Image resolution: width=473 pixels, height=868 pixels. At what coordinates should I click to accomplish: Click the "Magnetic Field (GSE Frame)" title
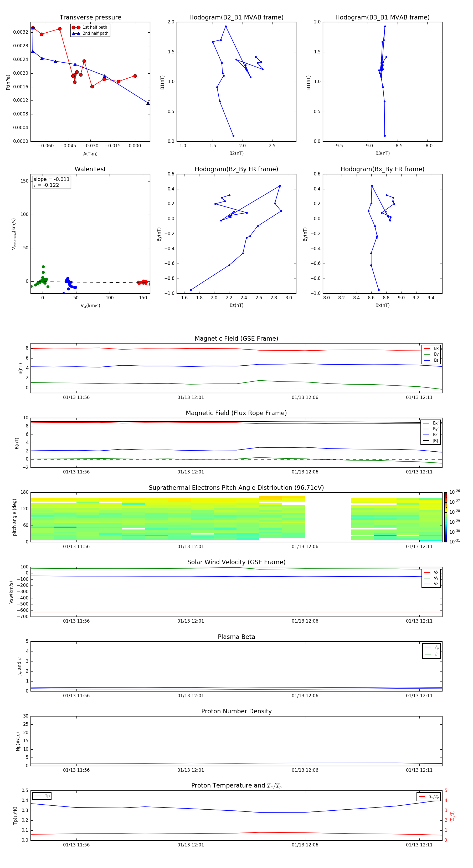[236, 339]
